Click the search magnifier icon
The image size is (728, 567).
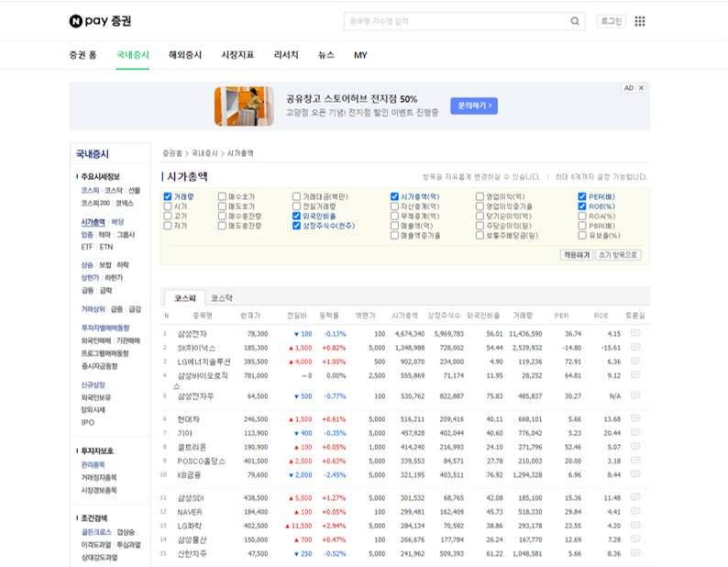tap(575, 21)
